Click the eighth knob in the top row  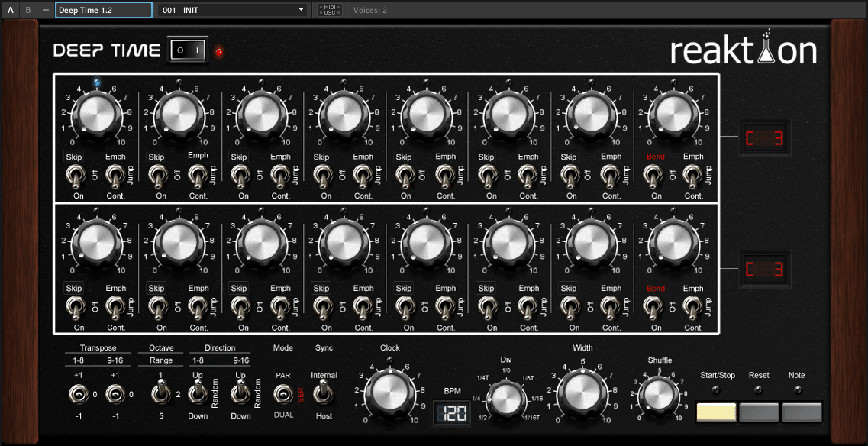[x=673, y=114]
